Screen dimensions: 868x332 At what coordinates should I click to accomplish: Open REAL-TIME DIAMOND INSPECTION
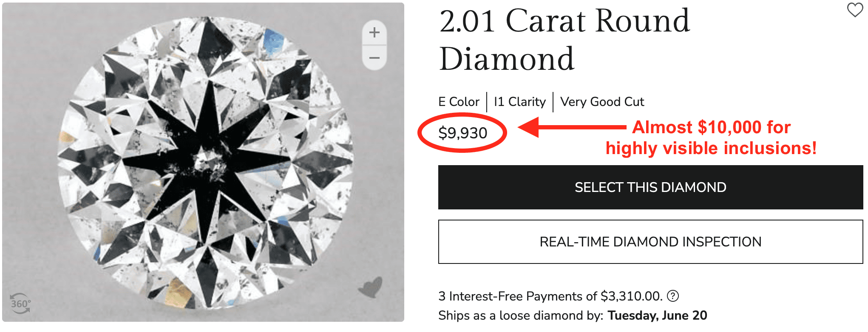[650, 242]
